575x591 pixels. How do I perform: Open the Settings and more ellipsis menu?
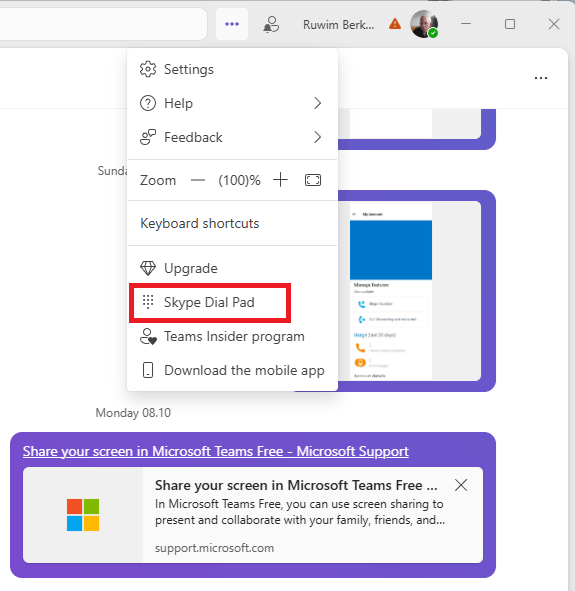pyautogui.click(x=232, y=24)
